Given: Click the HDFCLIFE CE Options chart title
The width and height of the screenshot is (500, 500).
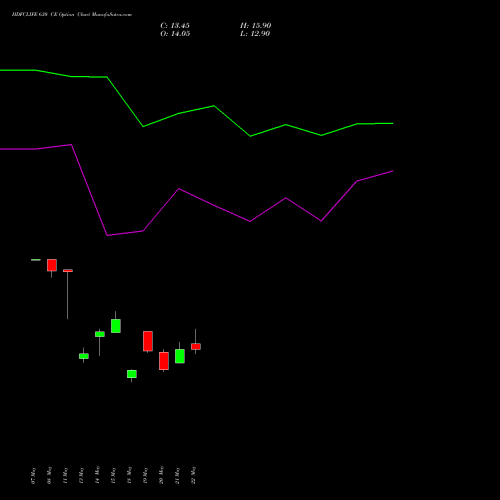Looking at the screenshot, I should coord(72,15).
